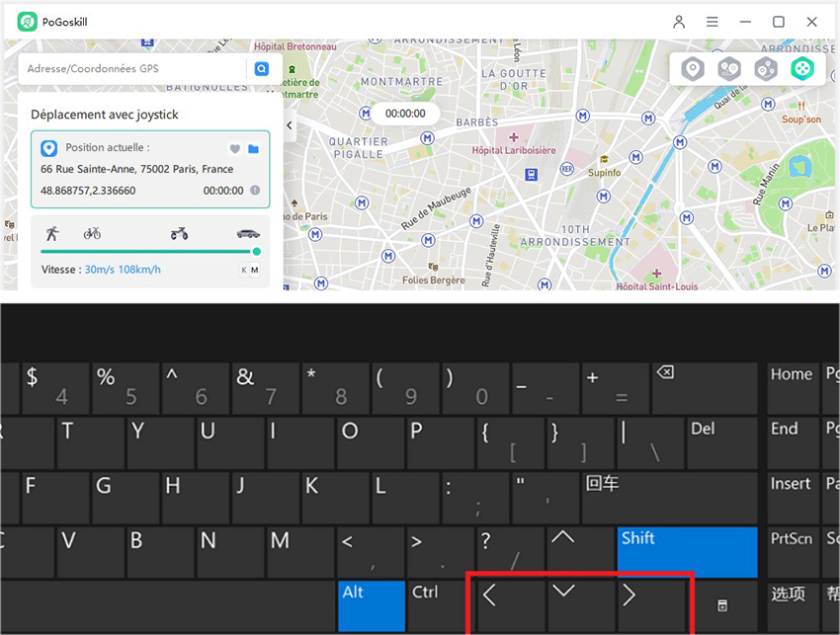Switch to Two-spot route mode
The image size is (840, 635).
tap(729, 68)
